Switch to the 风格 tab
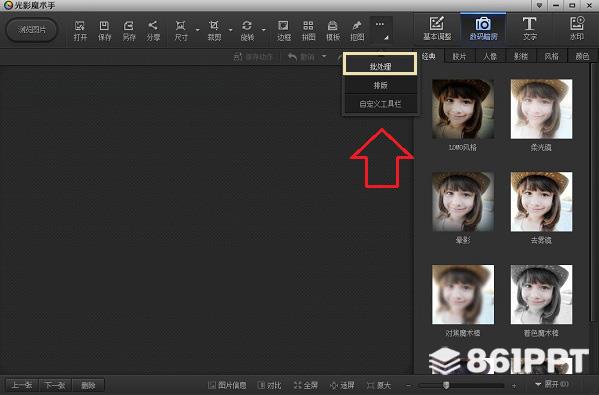Viewport: 599px width, 395px height. (x=551, y=57)
